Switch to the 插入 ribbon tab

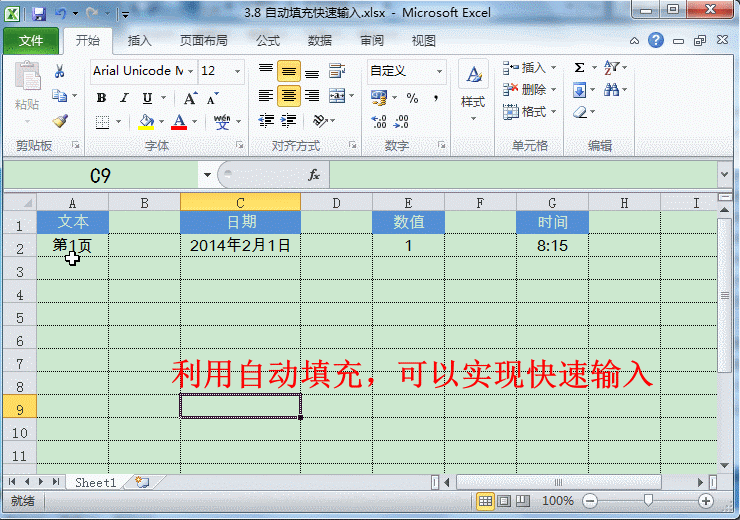pyautogui.click(x=140, y=41)
